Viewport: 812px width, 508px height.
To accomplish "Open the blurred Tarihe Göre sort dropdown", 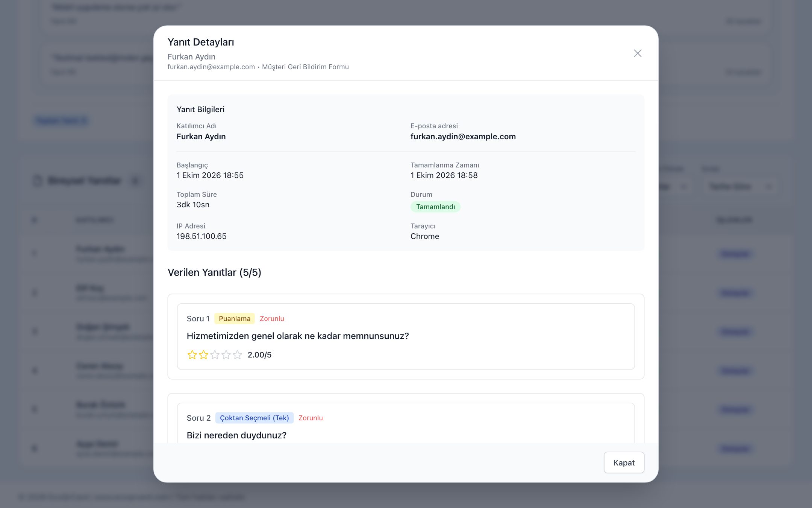I will pyautogui.click(x=739, y=186).
